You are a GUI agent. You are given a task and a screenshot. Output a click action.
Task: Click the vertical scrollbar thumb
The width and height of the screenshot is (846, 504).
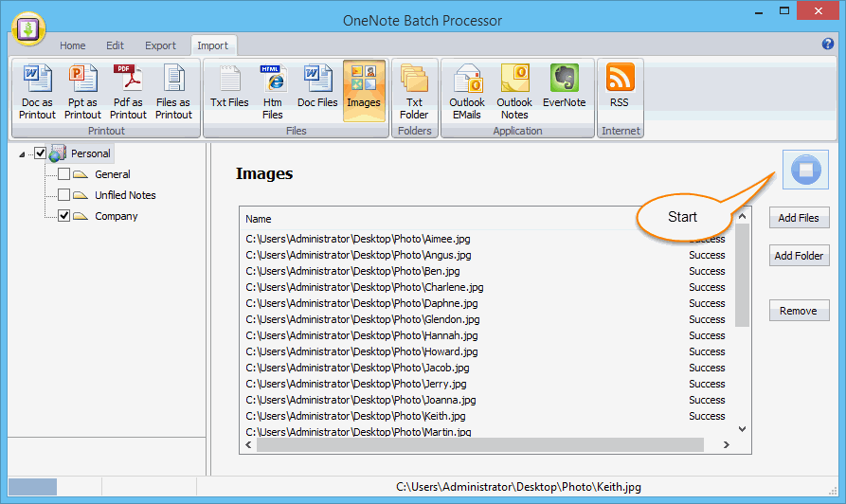tap(743, 275)
